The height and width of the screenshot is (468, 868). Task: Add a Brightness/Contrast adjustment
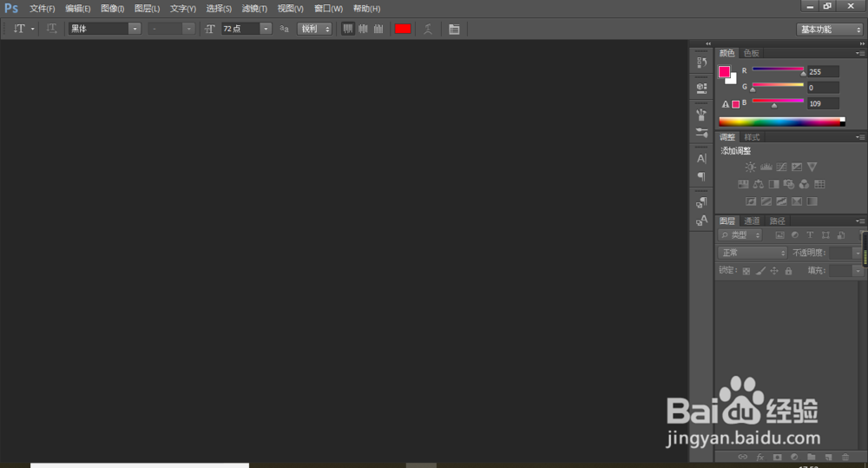pyautogui.click(x=750, y=167)
